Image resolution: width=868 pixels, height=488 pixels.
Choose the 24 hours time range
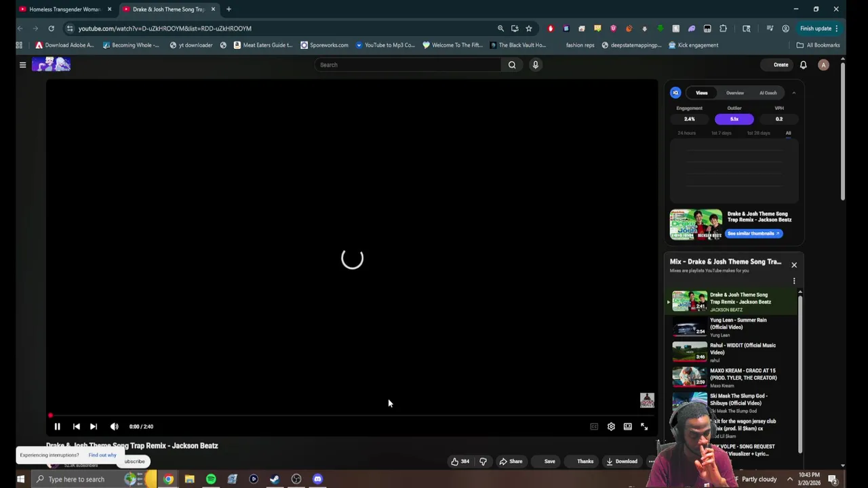(x=686, y=134)
